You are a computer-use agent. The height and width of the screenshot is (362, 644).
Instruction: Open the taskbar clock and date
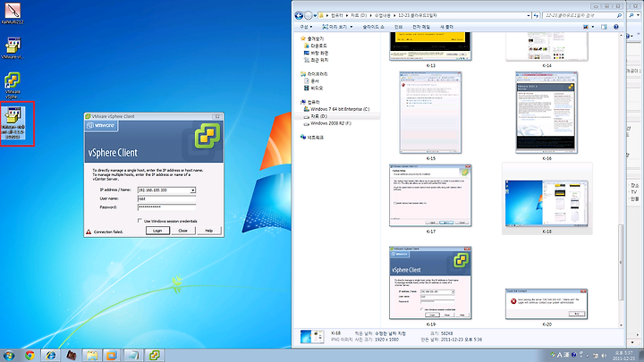coord(623,356)
